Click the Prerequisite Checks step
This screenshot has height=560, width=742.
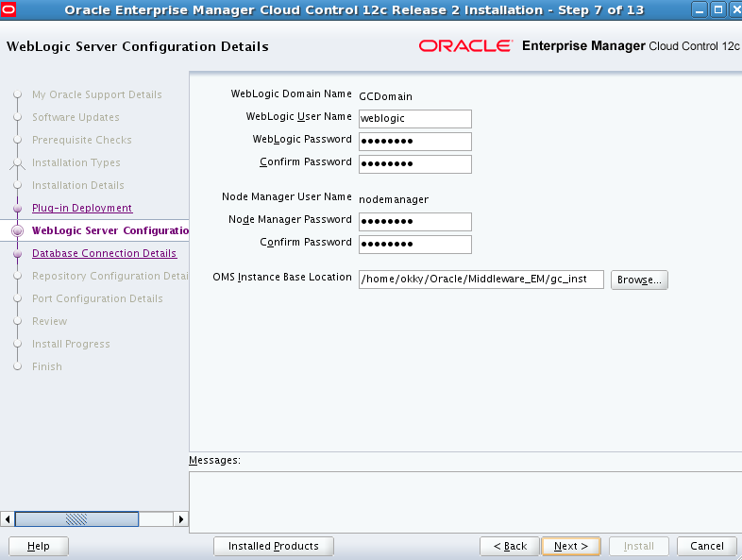[82, 140]
